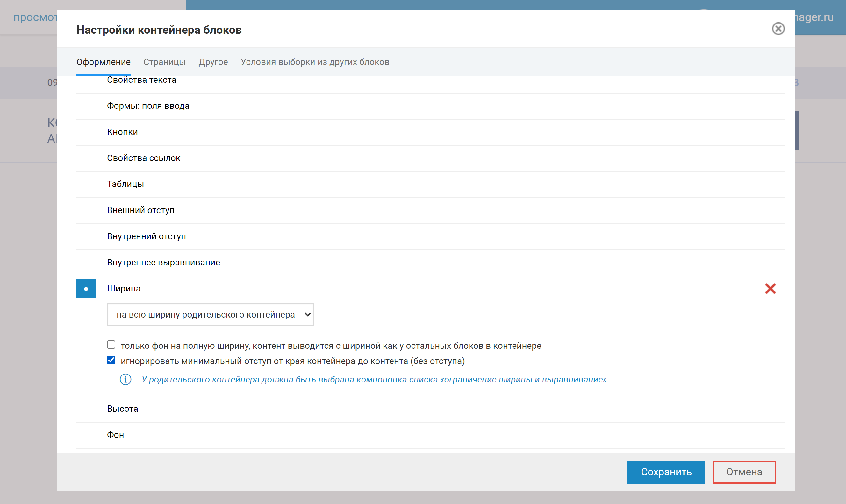
Task: Expand the Кнопки section
Action: coord(122,132)
